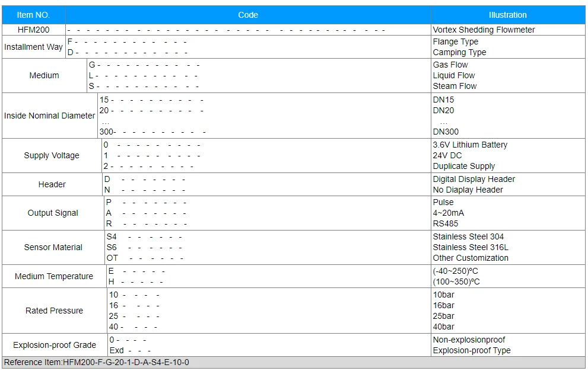Click 'Stainless Steel 304' text
Screen dimensions: 588x371
point(468,236)
